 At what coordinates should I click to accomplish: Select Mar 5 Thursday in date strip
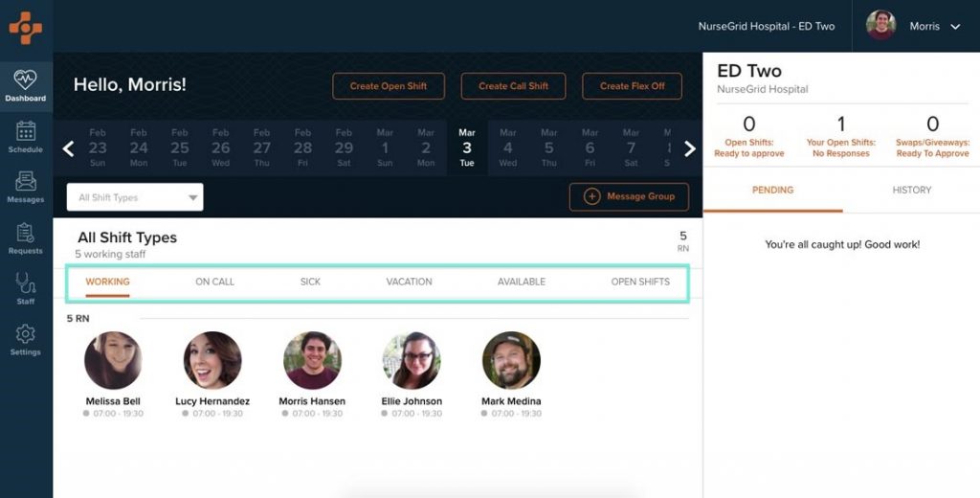tap(548, 147)
